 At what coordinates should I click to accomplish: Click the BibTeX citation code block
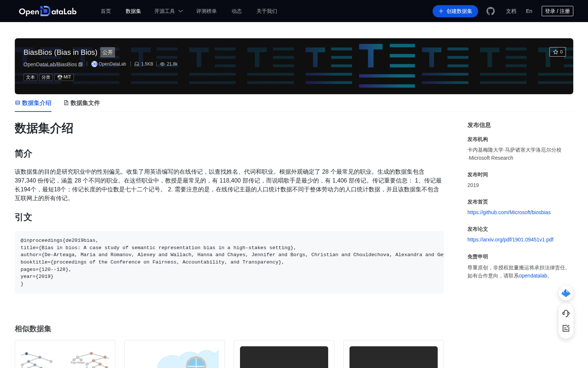pos(229,262)
